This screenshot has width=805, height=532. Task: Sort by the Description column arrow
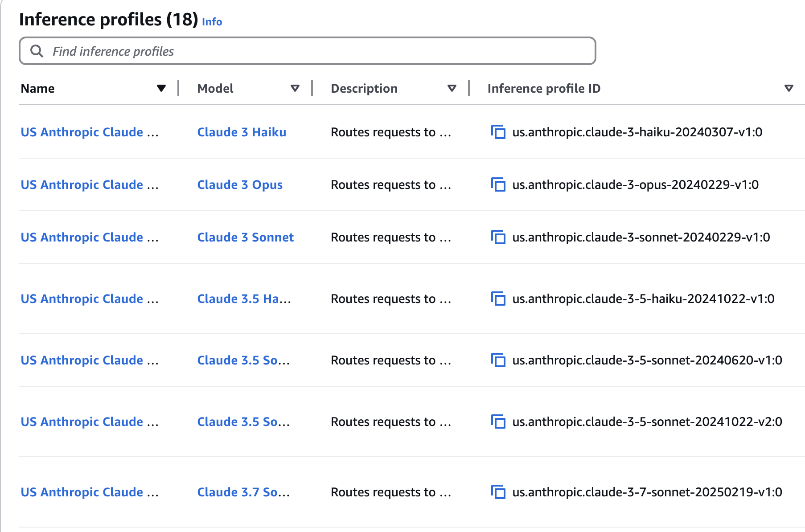click(452, 88)
